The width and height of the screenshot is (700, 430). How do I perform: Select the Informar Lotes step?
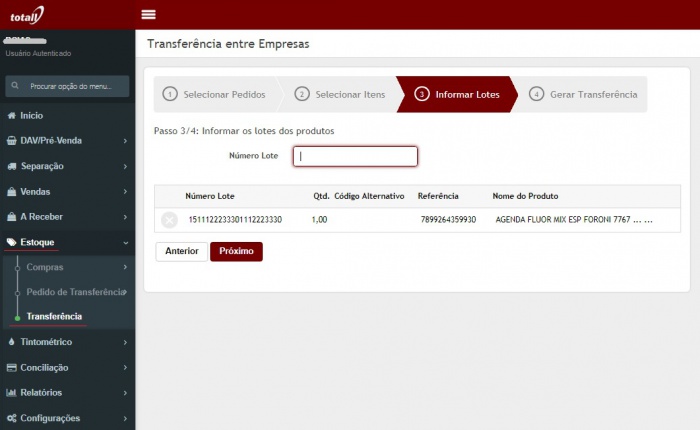(x=457, y=94)
